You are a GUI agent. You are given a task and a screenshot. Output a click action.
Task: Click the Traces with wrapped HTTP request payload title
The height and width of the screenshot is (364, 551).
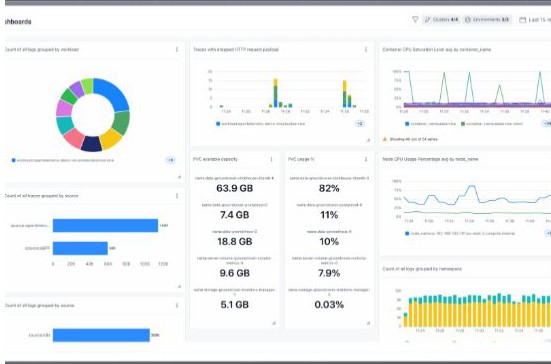tap(236, 50)
